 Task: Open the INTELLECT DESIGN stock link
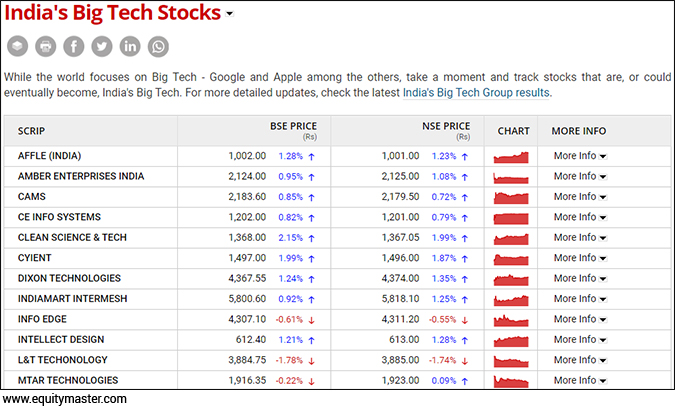click(61, 339)
